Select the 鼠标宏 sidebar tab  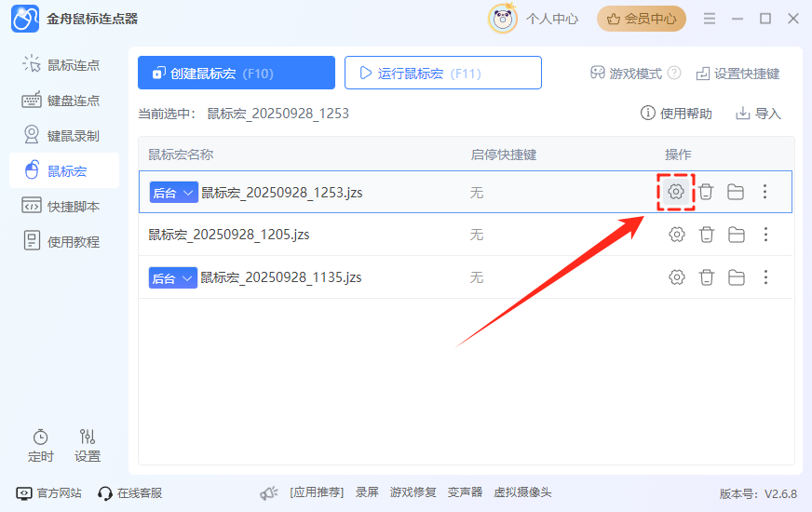click(64, 171)
